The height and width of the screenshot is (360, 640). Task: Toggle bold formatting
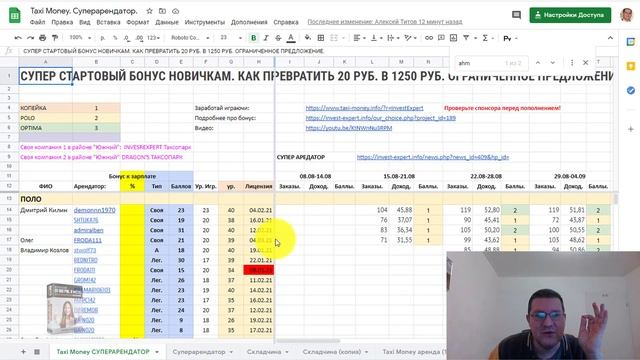(x=253, y=38)
